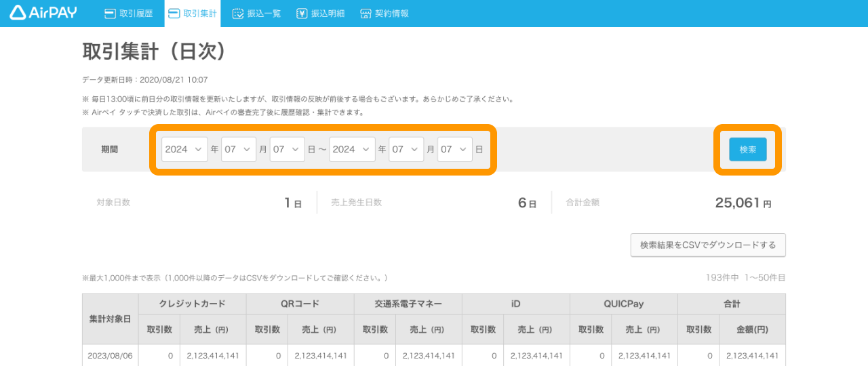868x366 pixels.
Task: Click the 集計対象日 column header
Action: (110, 319)
